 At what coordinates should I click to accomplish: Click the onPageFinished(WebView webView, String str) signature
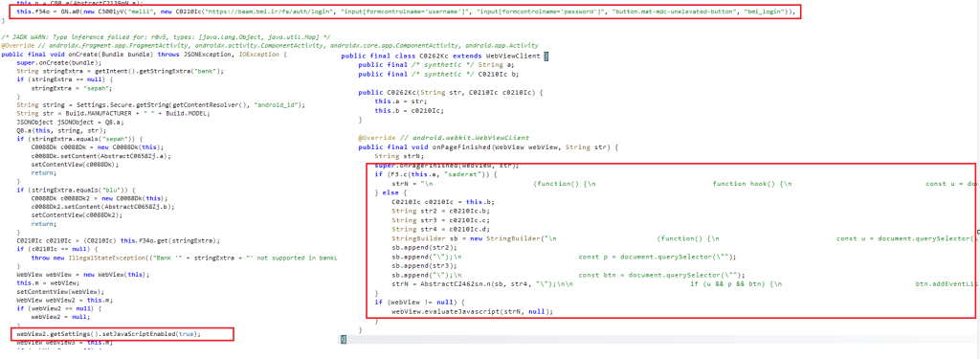(x=487, y=147)
